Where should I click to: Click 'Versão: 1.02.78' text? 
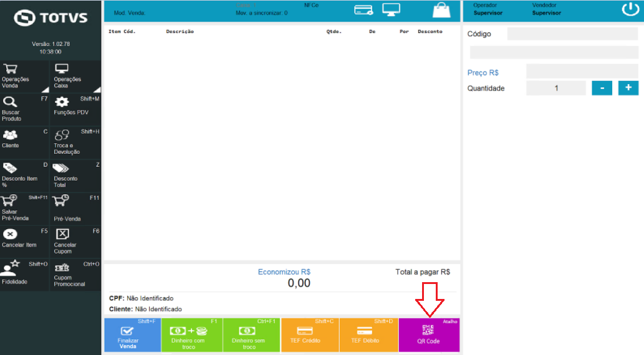51,44
